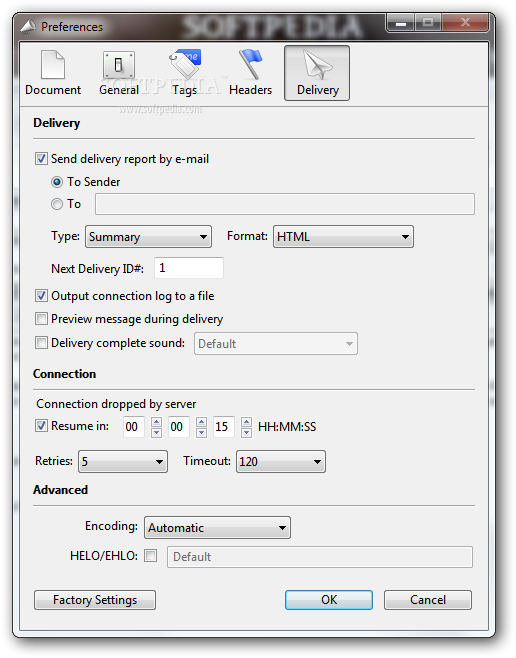Decrease the Resume in hours value
This screenshot has height=658, width=516.
click(x=156, y=432)
